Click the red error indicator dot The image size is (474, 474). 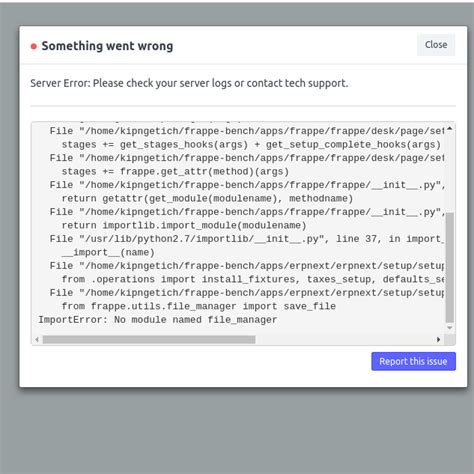[34, 46]
